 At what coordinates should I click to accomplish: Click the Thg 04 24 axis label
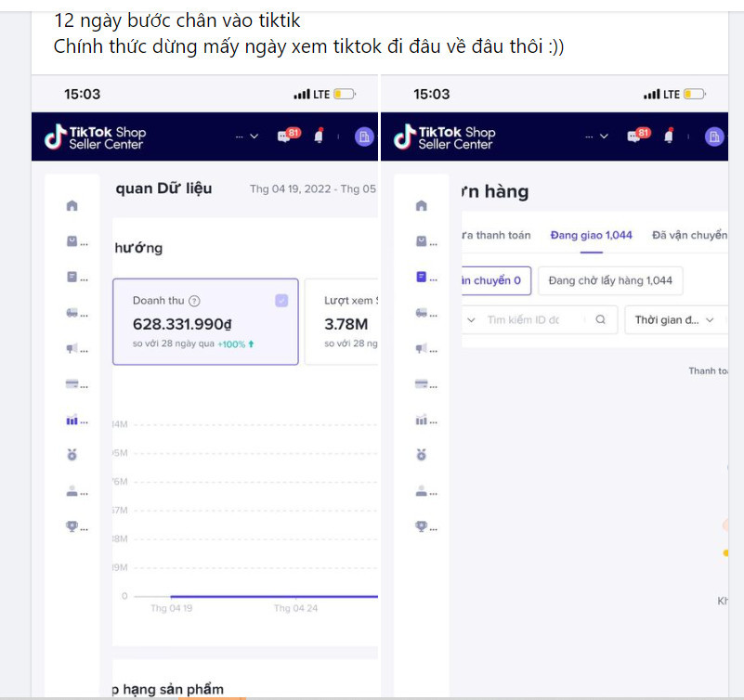pos(295,608)
